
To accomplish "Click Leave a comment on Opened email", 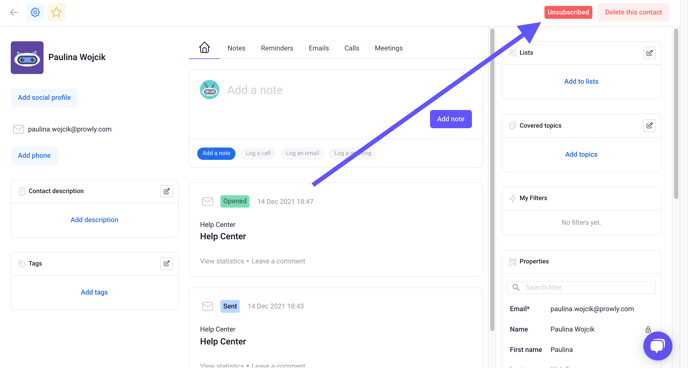I will (278, 261).
